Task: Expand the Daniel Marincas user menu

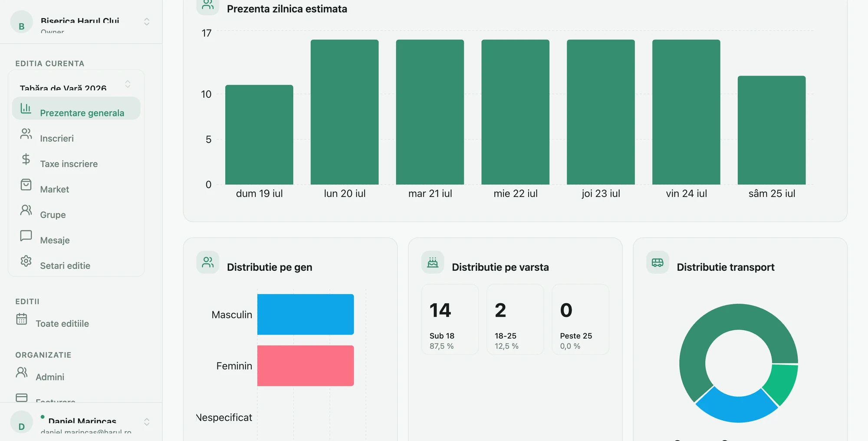Action: click(81, 422)
